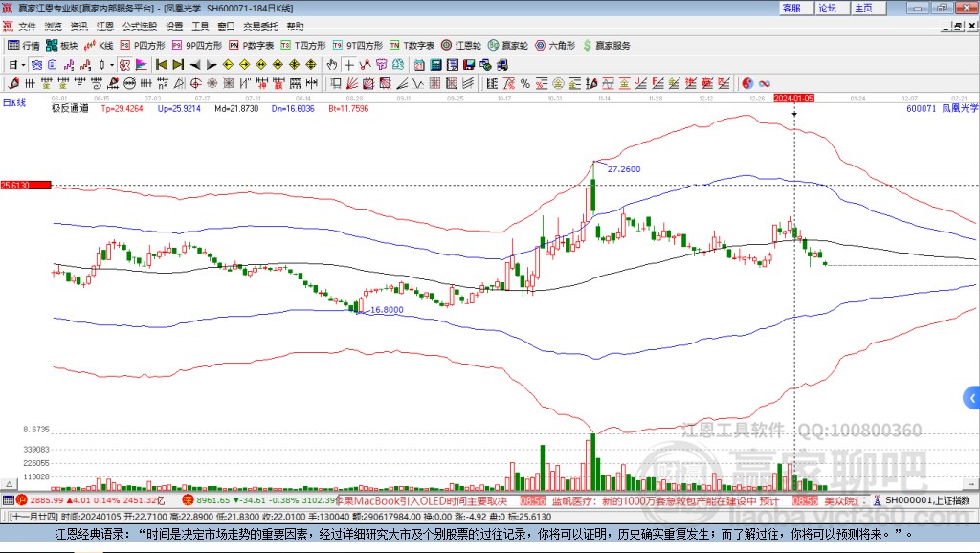Click the 客服 button in title bar

click(792, 8)
